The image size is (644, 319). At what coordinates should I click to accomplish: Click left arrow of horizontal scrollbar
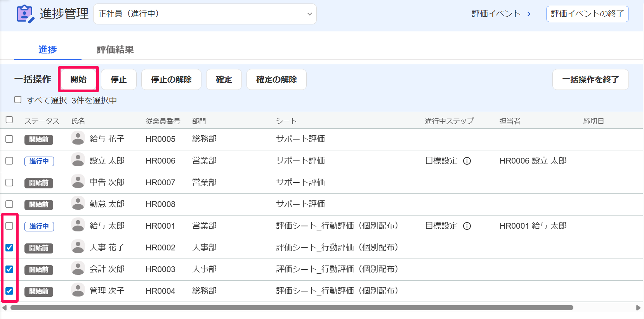(5, 308)
